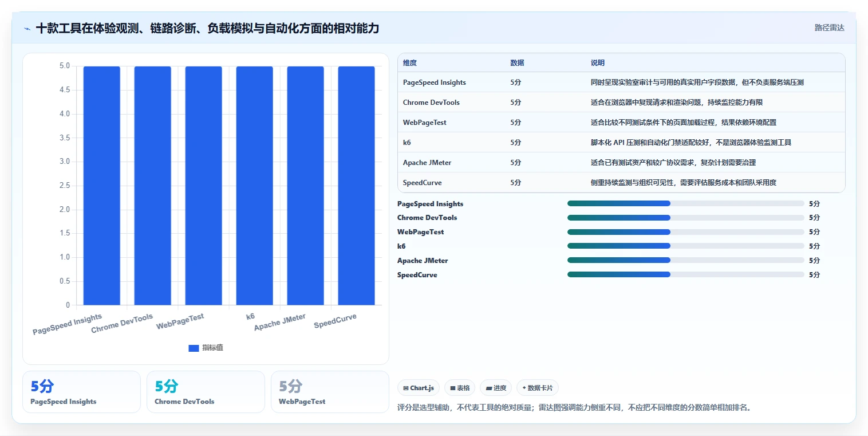The height and width of the screenshot is (436, 868).
Task: Open the Chrome DevTools 5分 data card
Action: (206, 392)
